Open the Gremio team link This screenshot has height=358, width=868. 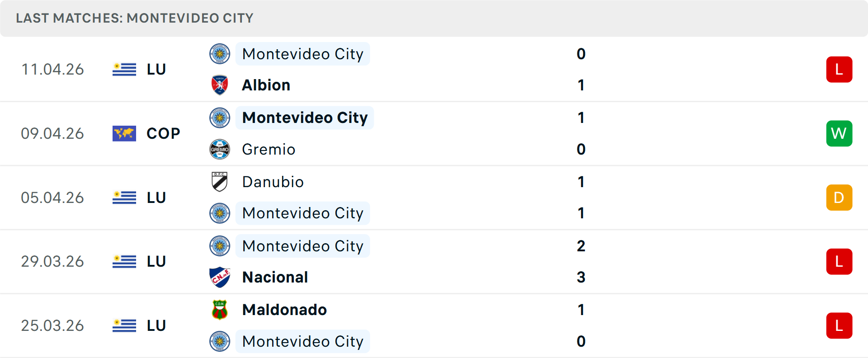[269, 149]
